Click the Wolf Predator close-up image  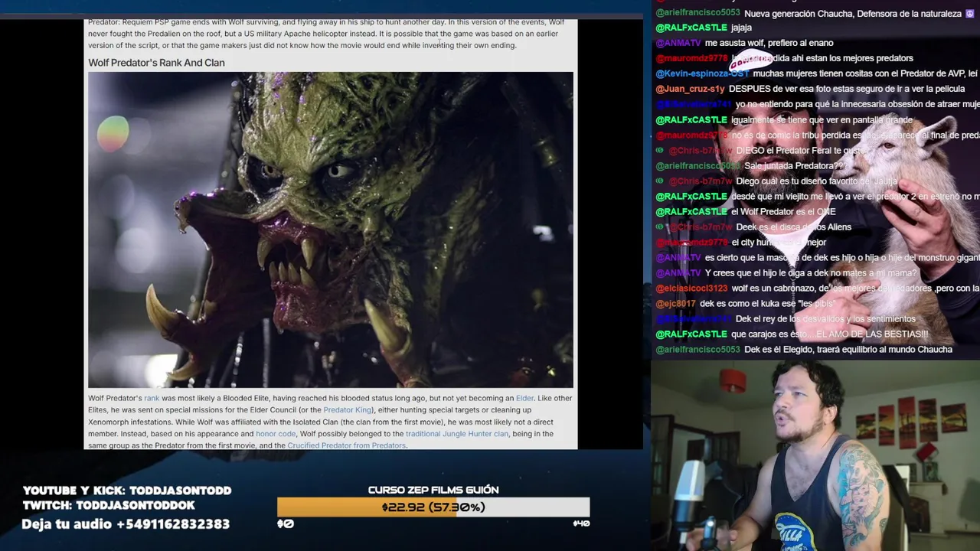tap(330, 230)
